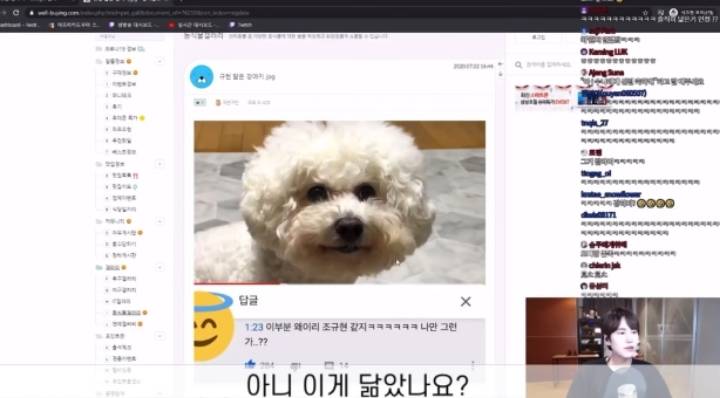The width and height of the screenshot is (720, 398).
Task: Click chat username 'Ajeng Suna'
Action: click(606, 73)
